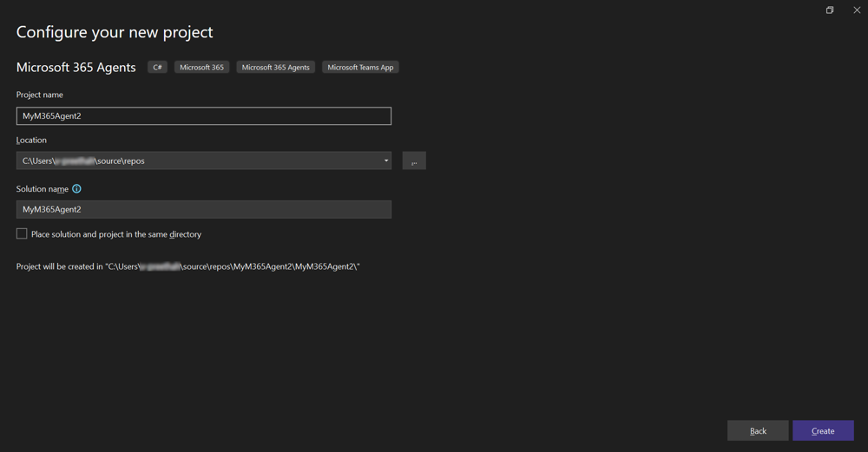Create the project with the Create button
This screenshot has height=452, width=868.
click(x=823, y=430)
